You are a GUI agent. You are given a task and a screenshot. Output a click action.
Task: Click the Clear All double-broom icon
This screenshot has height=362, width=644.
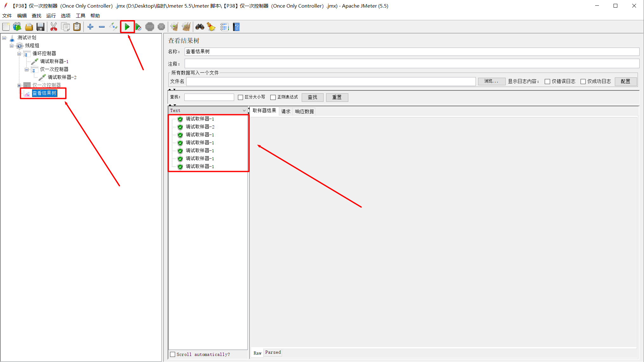point(186,27)
